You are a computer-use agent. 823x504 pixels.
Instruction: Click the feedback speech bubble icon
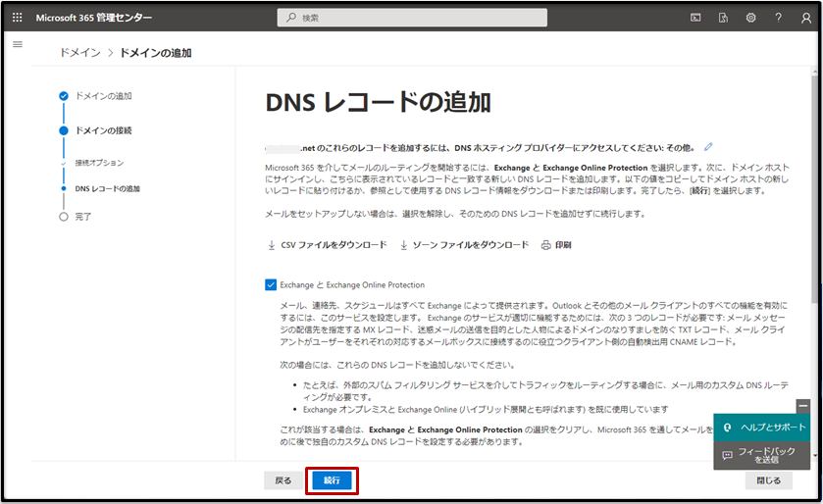727,455
